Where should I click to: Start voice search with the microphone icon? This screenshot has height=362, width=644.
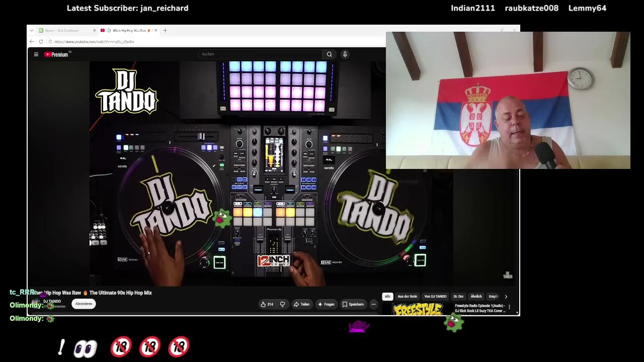click(x=345, y=54)
